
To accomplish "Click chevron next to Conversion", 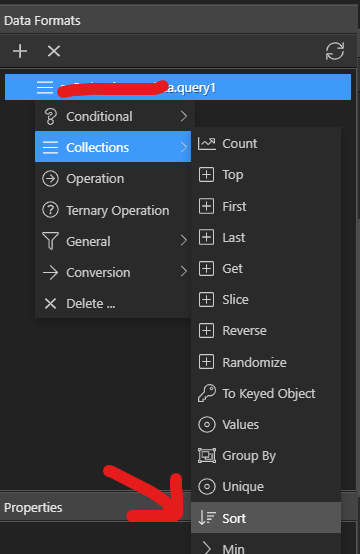I will [183, 272].
